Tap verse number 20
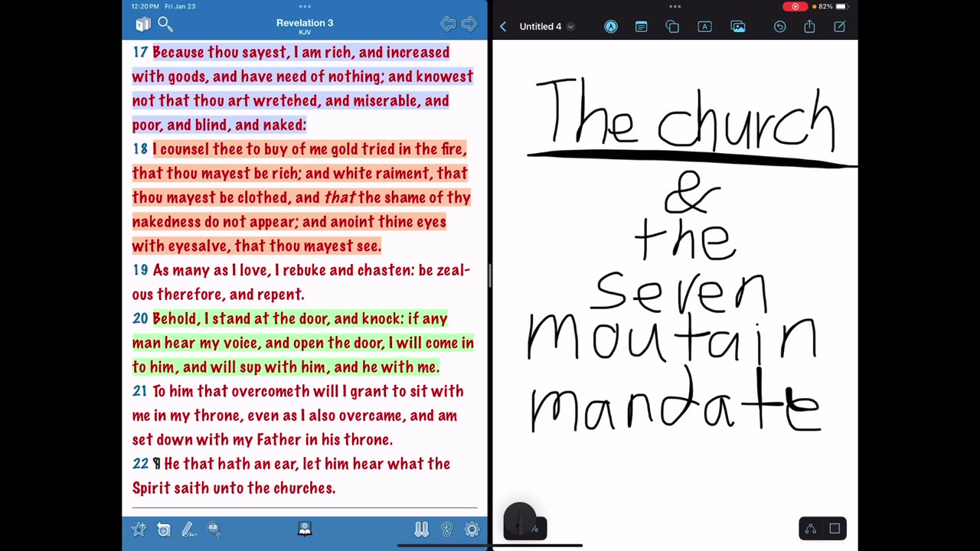This screenshot has width=980, height=551. (140, 318)
